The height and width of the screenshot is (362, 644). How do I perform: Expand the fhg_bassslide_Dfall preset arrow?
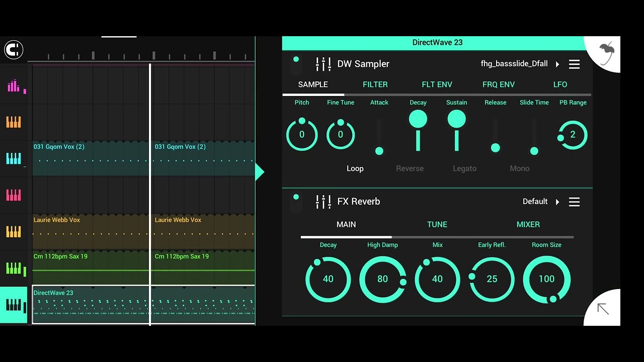(557, 64)
